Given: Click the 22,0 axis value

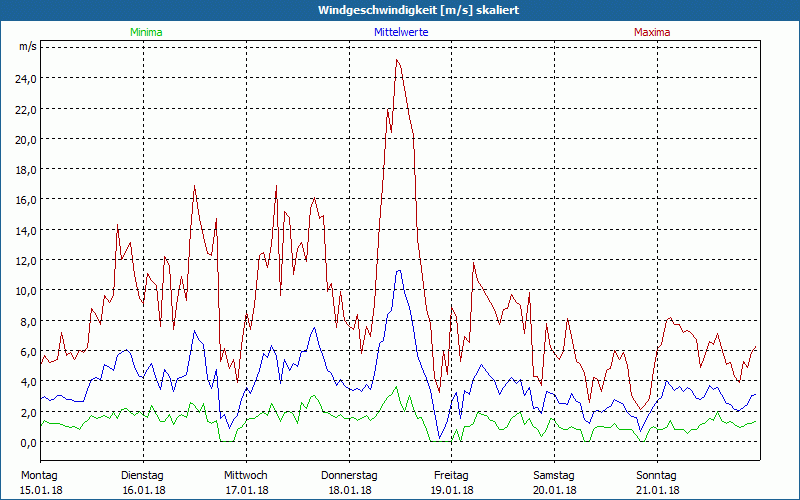Looking at the screenshot, I should click(x=26, y=109).
